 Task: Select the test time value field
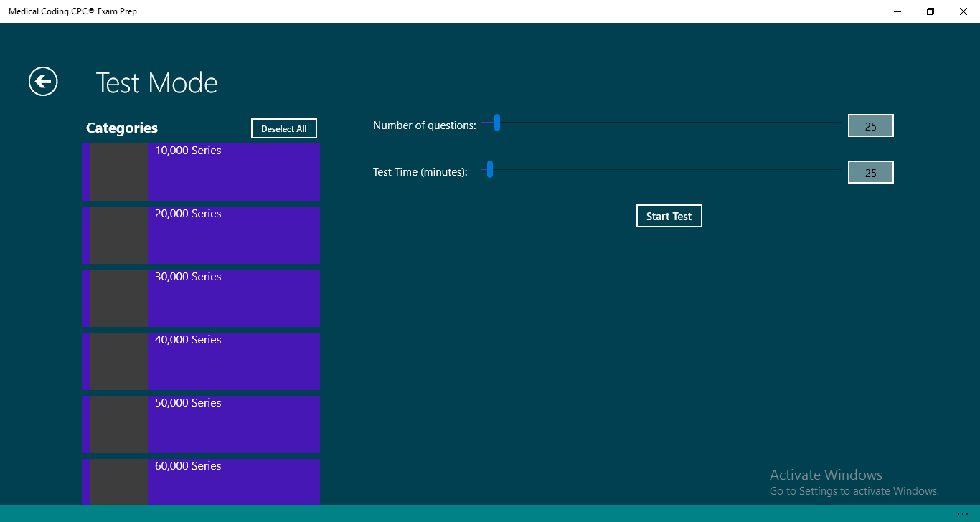pos(870,171)
